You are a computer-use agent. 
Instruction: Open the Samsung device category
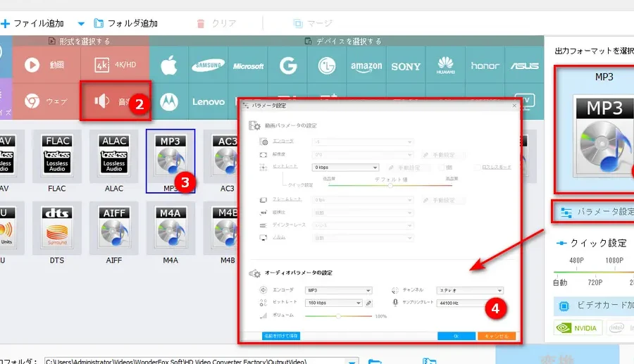[x=209, y=66]
